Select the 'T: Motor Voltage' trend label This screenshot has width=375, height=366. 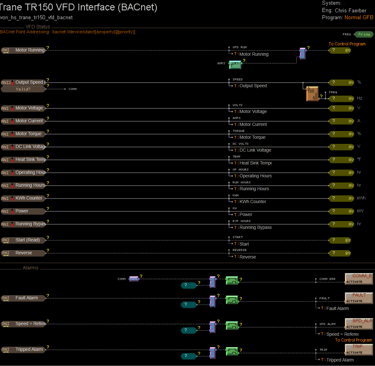[250, 111]
